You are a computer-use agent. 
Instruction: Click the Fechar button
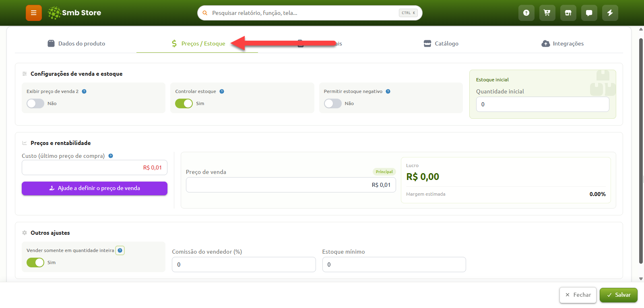click(578, 295)
